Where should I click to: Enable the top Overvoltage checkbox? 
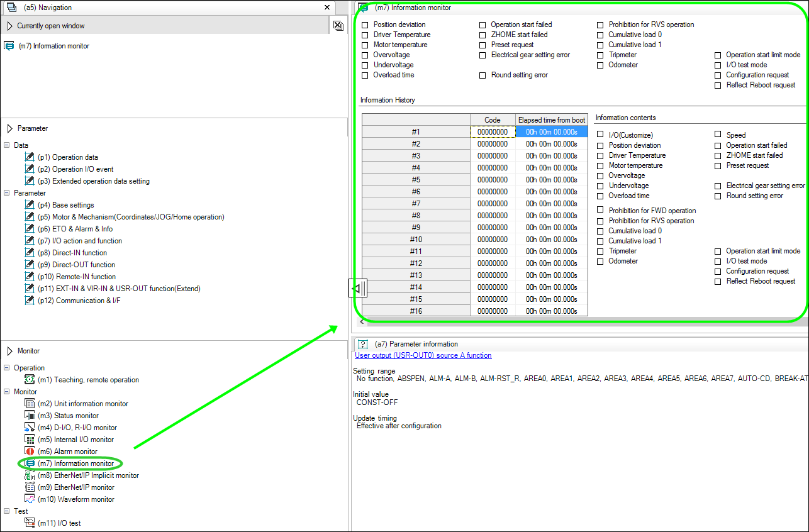[x=365, y=55]
